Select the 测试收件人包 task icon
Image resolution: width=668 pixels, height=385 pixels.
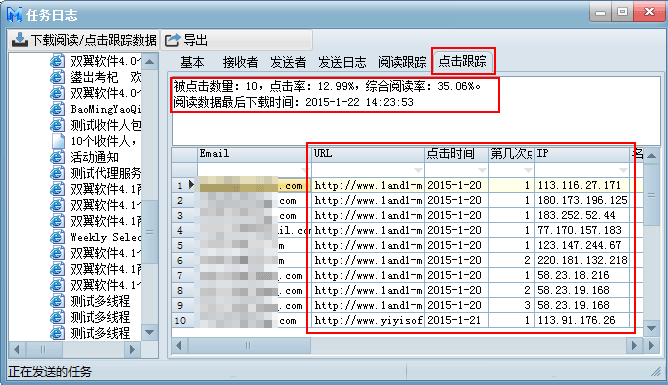click(57, 125)
